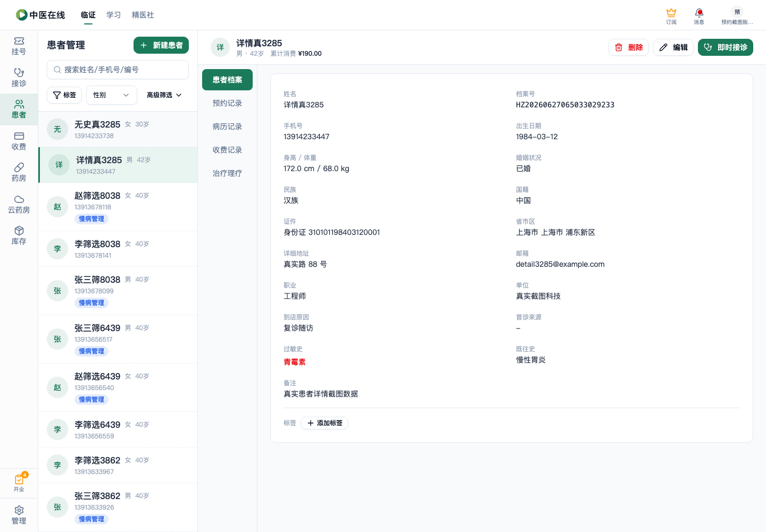Switch to 精医社 top tab
The image size is (766, 532).
tap(143, 15)
